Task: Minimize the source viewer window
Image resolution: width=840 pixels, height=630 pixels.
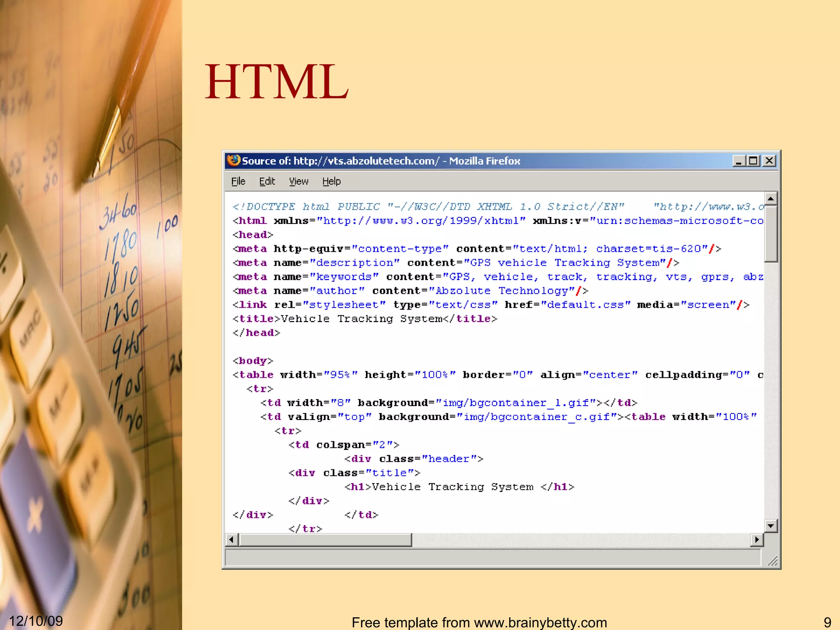Action: 739,161
